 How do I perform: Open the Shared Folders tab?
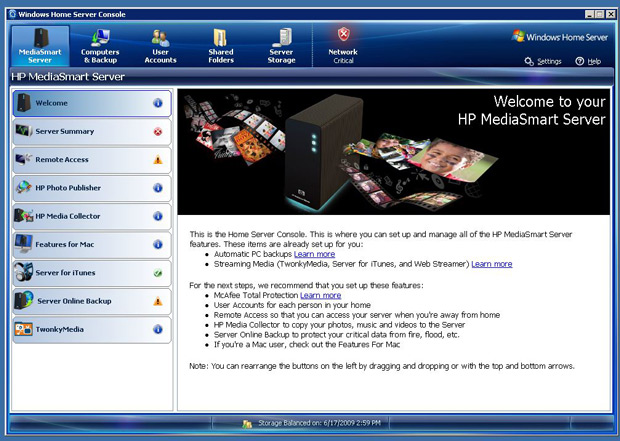click(221, 46)
